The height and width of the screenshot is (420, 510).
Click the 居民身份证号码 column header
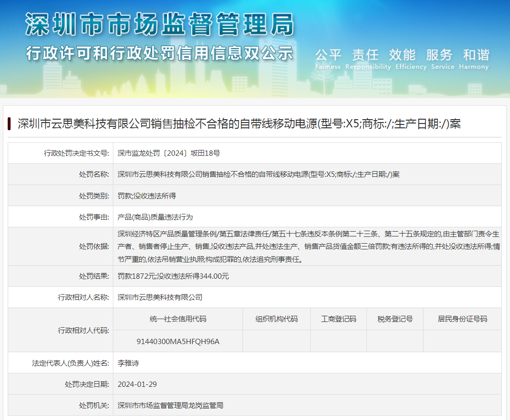pyautogui.click(x=462, y=319)
